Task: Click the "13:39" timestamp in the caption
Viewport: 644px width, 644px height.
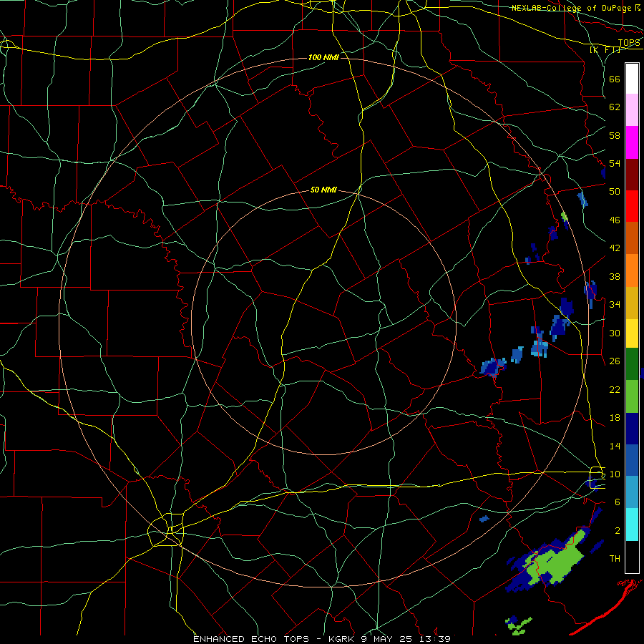Action: [x=435, y=639]
